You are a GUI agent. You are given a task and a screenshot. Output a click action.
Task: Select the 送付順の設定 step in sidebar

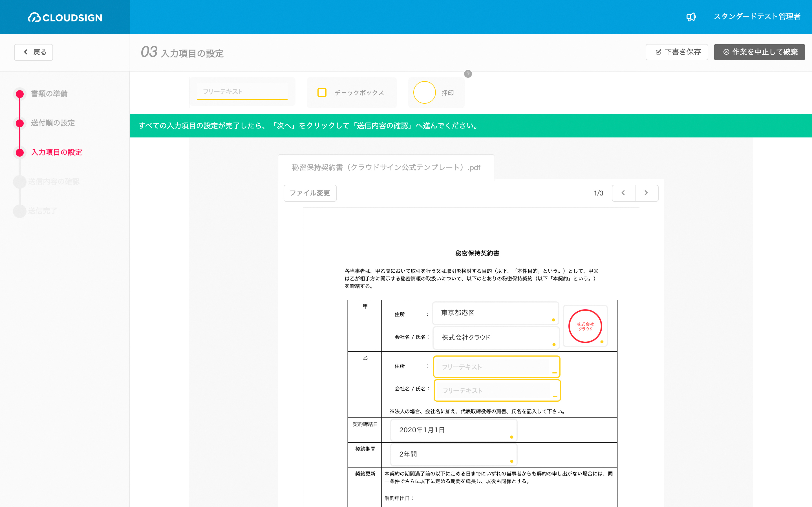click(53, 123)
